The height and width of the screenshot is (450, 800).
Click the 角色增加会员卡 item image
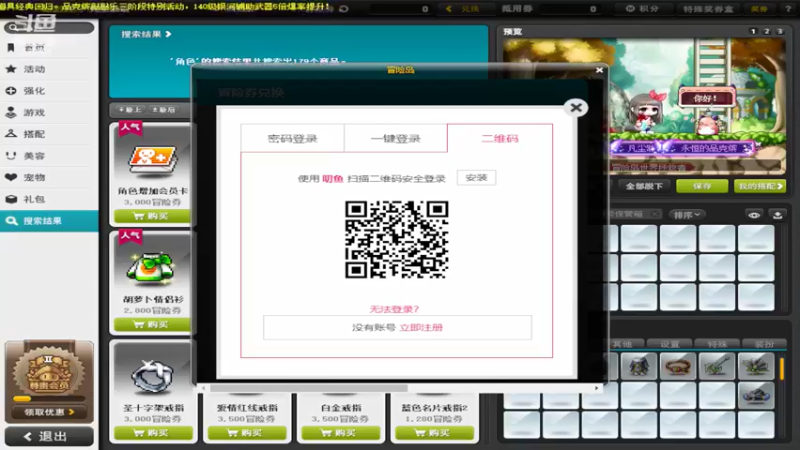(153, 159)
